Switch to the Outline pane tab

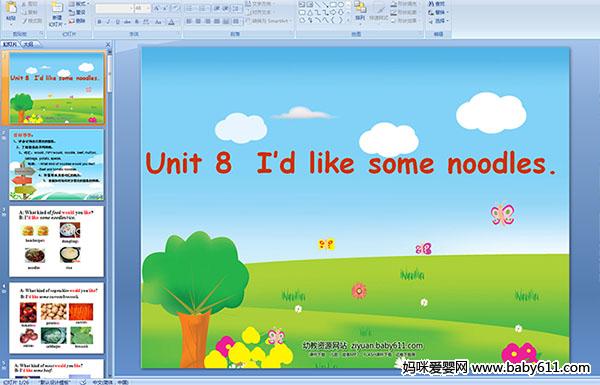29,44
